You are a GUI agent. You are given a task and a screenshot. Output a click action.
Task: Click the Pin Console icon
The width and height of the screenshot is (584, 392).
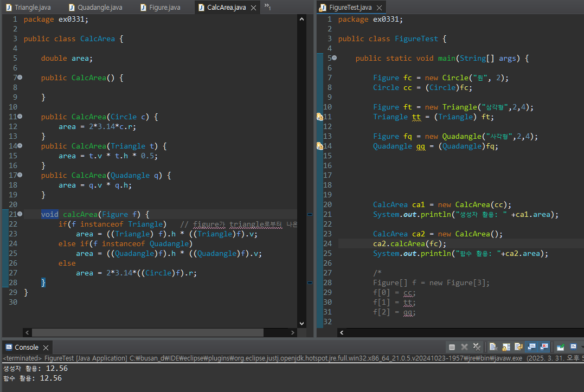[x=560, y=347]
